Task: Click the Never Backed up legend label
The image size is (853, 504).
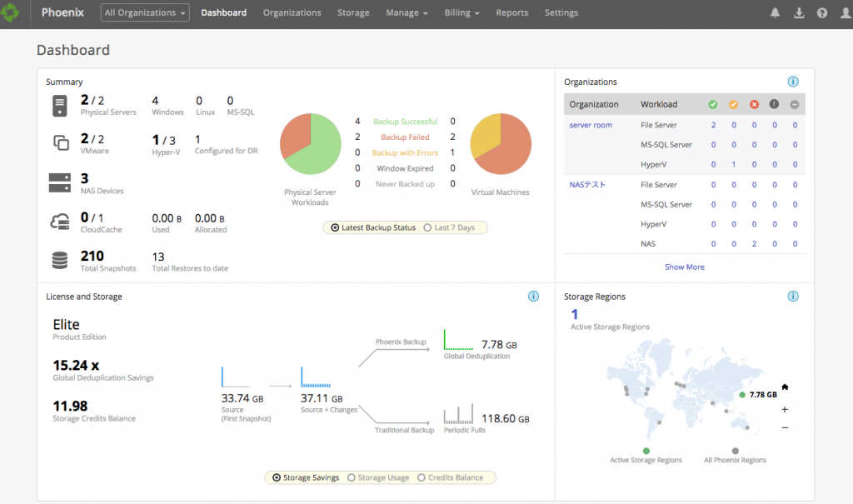Action: point(406,184)
